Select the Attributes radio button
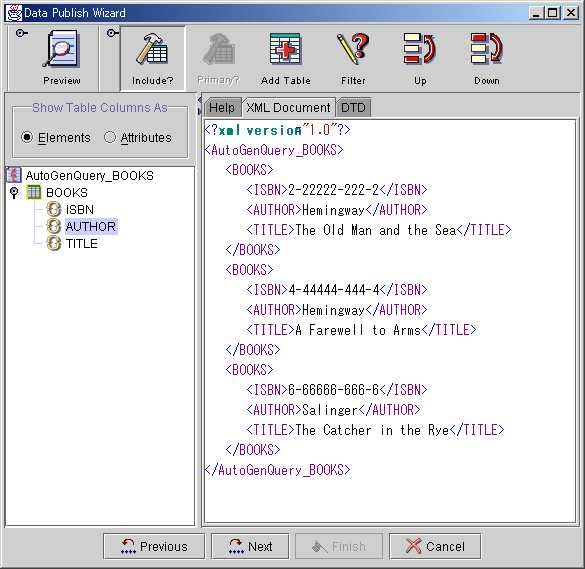Viewport: 585px width, 569px height. tap(109, 137)
